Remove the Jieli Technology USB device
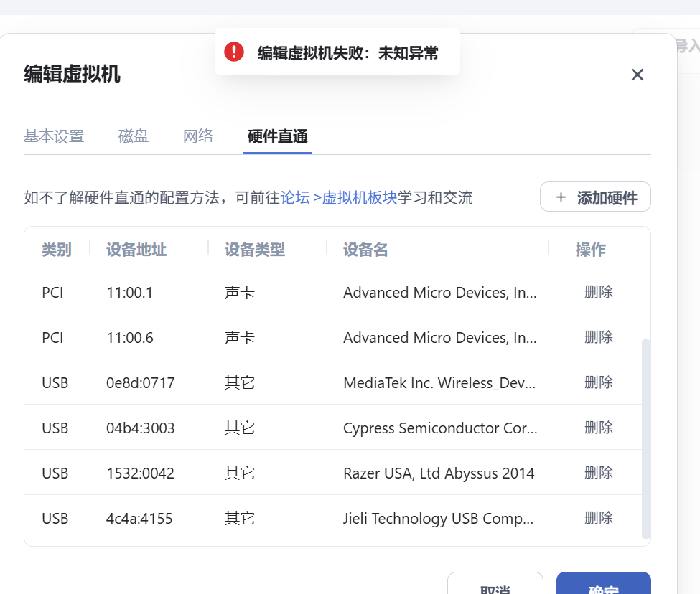Image resolution: width=700 pixels, height=594 pixels. pos(598,518)
